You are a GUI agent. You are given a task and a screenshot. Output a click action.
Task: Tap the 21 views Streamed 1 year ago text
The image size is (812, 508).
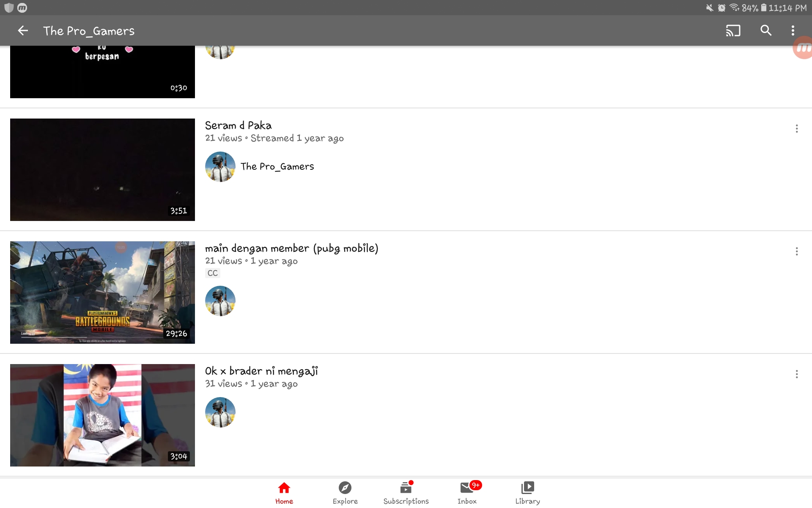tap(274, 138)
